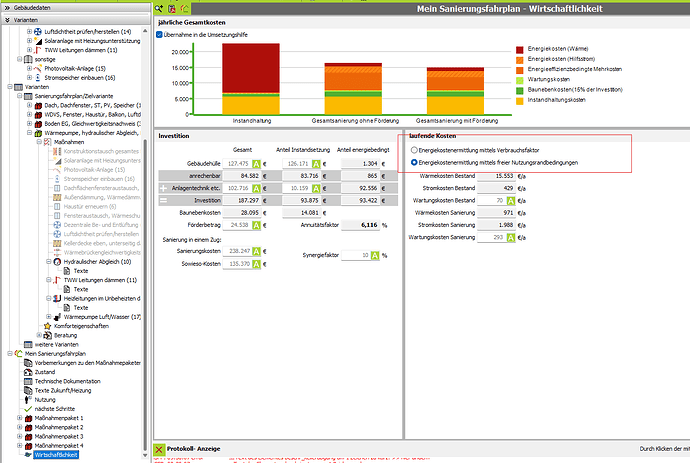Click the PDF export icon in toolbar
This screenshot has width=690, height=463.
pos(172,8)
